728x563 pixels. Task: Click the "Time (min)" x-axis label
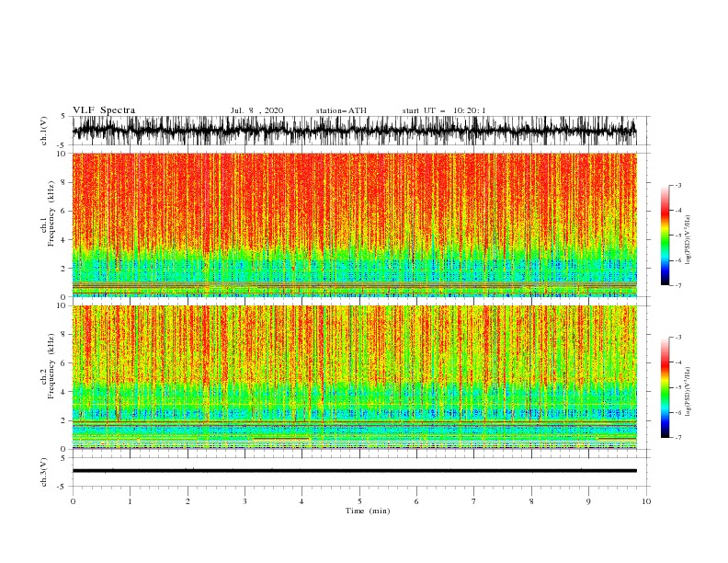coord(368,511)
